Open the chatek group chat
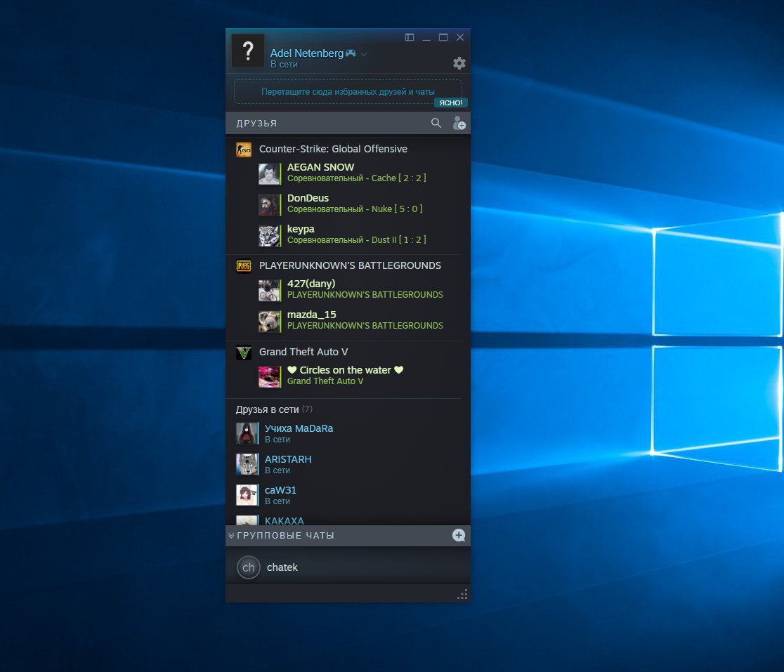 (x=348, y=567)
